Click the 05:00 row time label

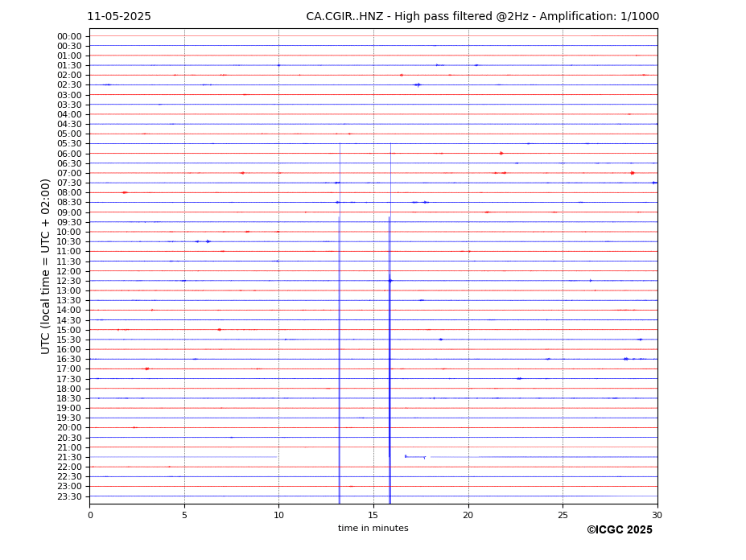tap(69, 134)
